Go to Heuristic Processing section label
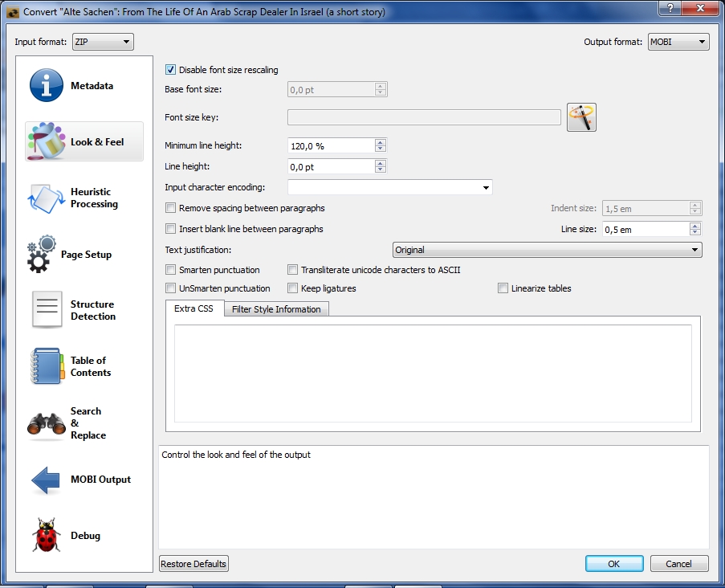Viewport: 725px width, 588px height. pos(94,198)
